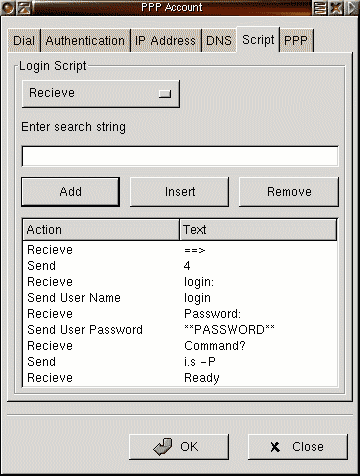Switch to the Dial tab
This screenshot has width=360, height=476.
coord(24,41)
